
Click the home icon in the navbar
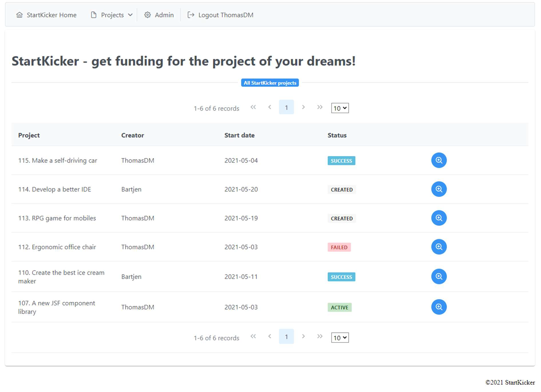[x=19, y=15]
